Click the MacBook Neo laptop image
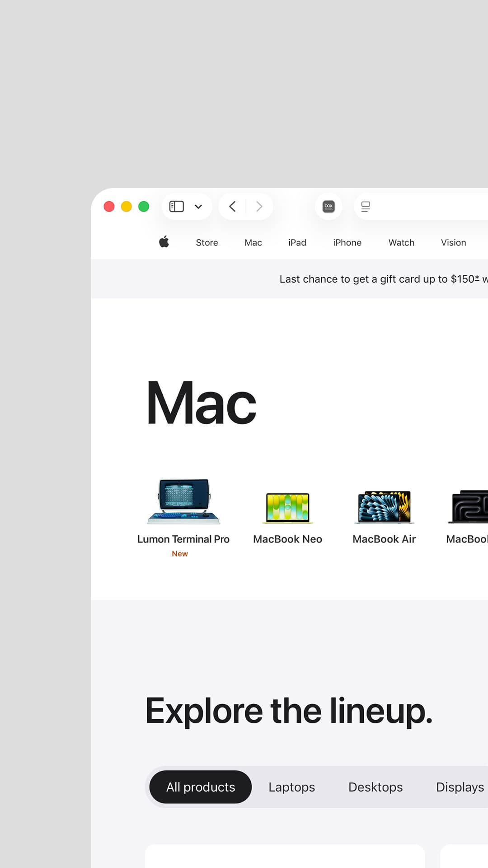The width and height of the screenshot is (488, 868). tap(288, 508)
